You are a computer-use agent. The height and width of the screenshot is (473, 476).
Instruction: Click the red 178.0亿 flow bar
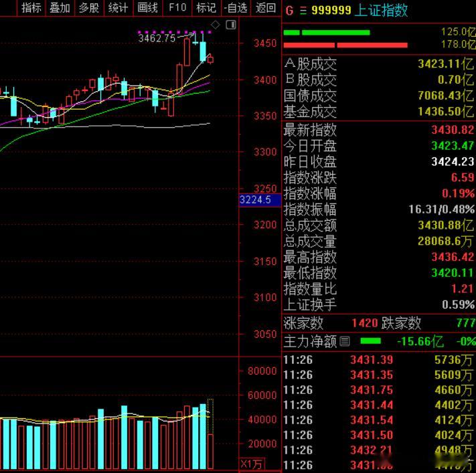click(345, 45)
